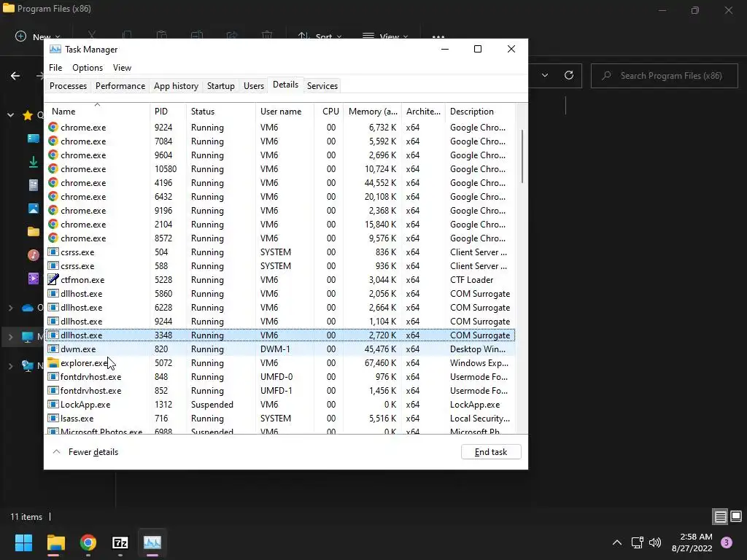
Task: Click the refresh button in File Explorer
Action: coord(569,75)
